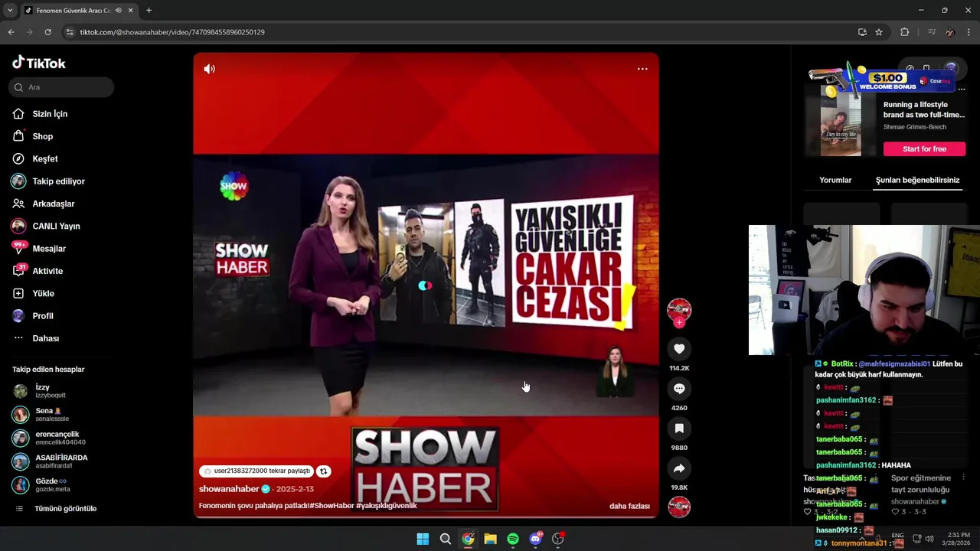Open erencançelik followed account
This screenshot has height=551, width=980.
51,438
